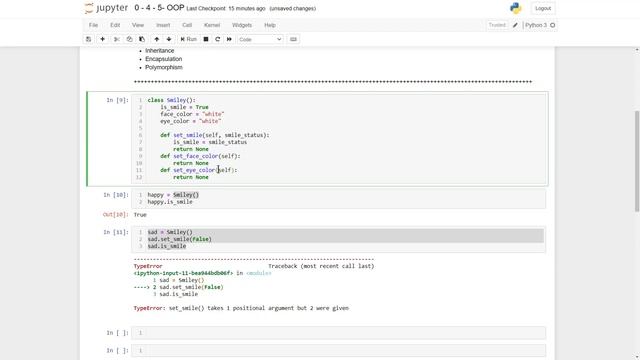Open the Kernel menu
Viewport: 640px width, 360px height.
212,25
